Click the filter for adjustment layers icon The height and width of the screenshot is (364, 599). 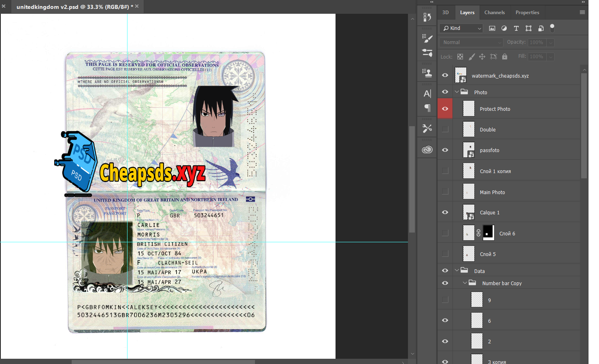[x=504, y=28]
